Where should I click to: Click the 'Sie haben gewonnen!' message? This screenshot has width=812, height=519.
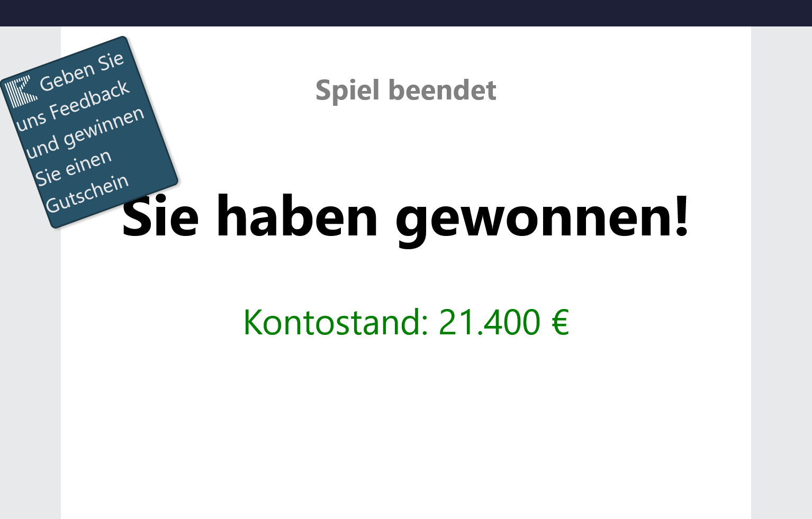click(406, 217)
